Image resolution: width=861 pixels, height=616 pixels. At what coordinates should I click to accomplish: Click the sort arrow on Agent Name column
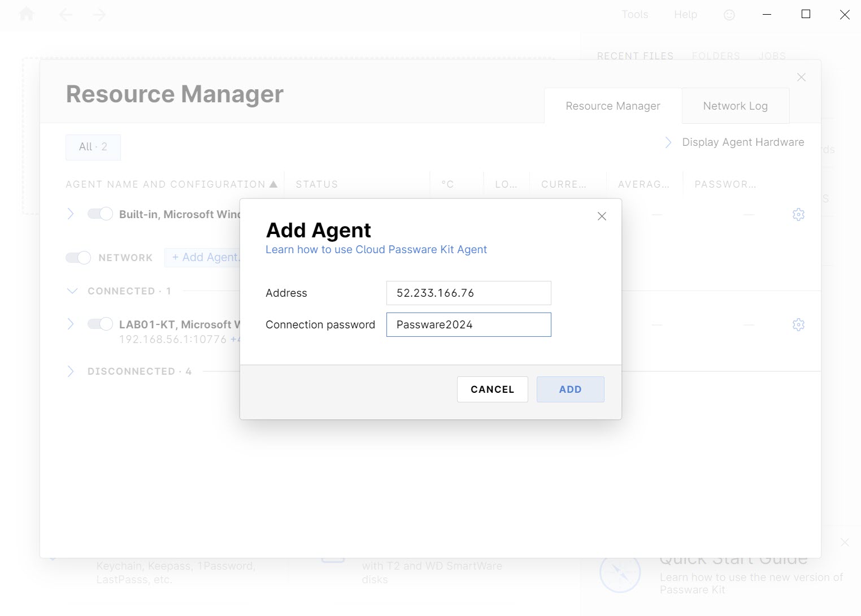(x=274, y=184)
